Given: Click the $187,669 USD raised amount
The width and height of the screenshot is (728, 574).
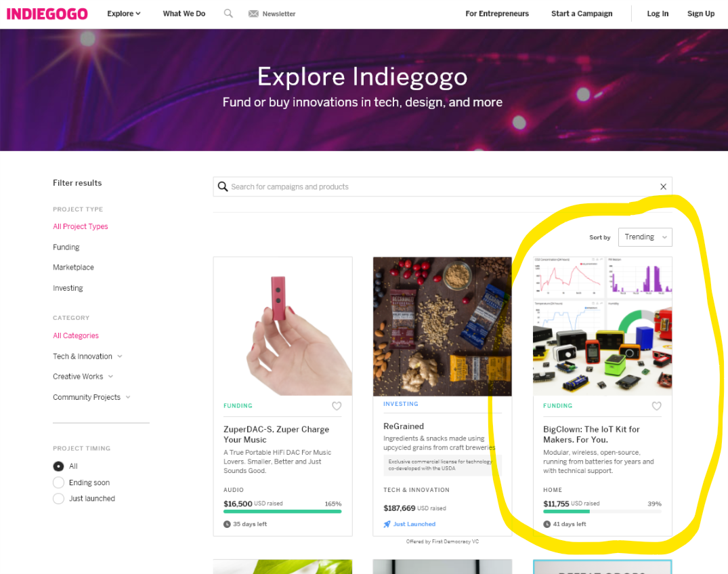Looking at the screenshot, I should click(x=414, y=508).
